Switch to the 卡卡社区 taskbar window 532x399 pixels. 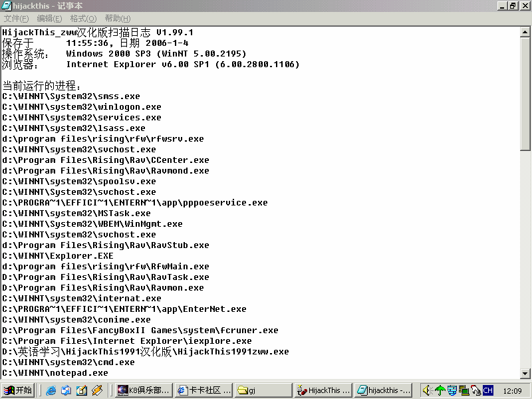click(x=204, y=390)
